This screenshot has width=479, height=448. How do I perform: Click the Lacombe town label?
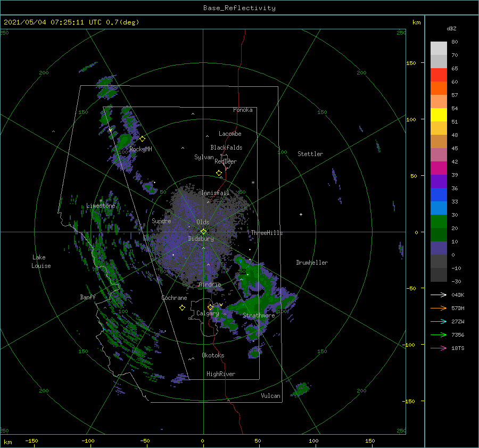(230, 134)
